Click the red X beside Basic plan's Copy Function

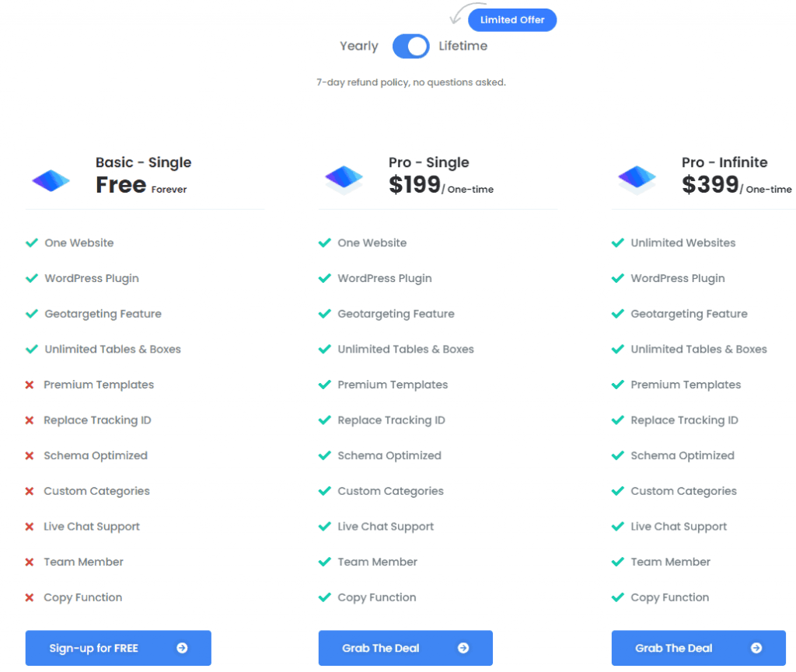[x=30, y=598]
